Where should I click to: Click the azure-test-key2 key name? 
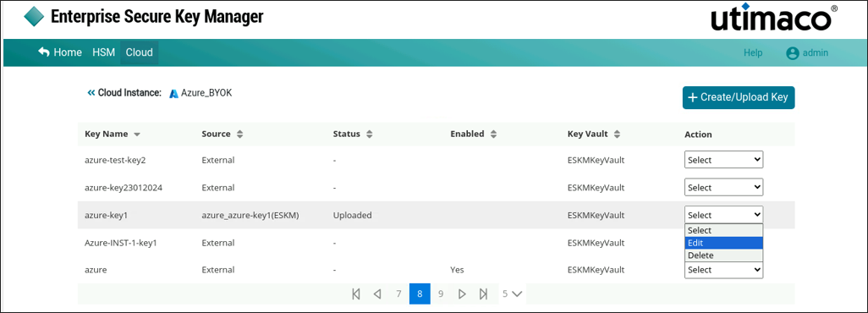point(114,160)
